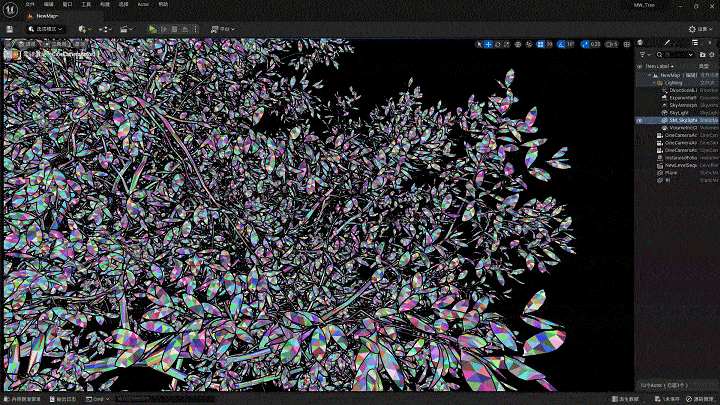Select the rotate gizmo tool
This screenshot has height=405, width=720.
pyautogui.click(x=500, y=44)
